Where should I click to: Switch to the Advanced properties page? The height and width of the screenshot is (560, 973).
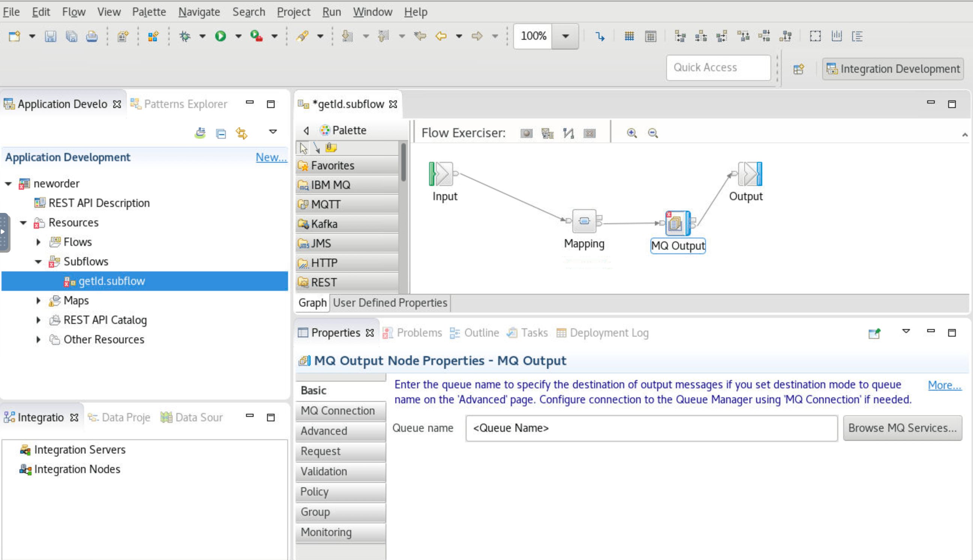[x=324, y=431]
